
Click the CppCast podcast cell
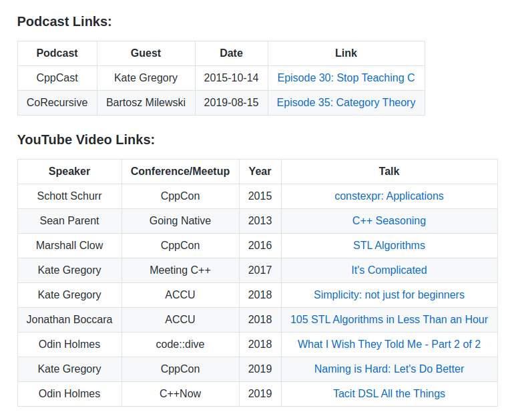57,78
